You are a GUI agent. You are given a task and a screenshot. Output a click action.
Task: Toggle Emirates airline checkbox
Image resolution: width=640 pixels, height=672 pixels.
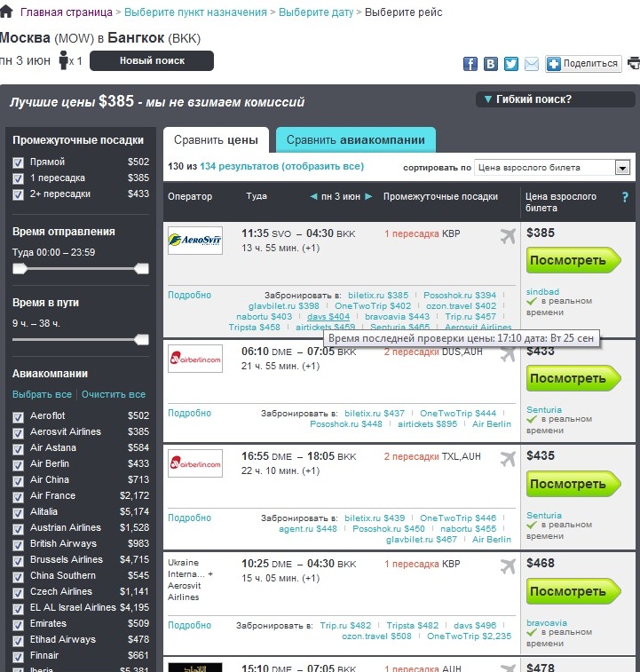[x=18, y=624]
